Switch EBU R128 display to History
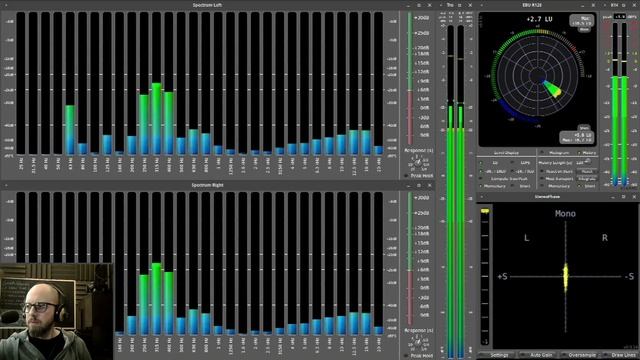Viewport: 640px width, 360px height. pyautogui.click(x=586, y=153)
